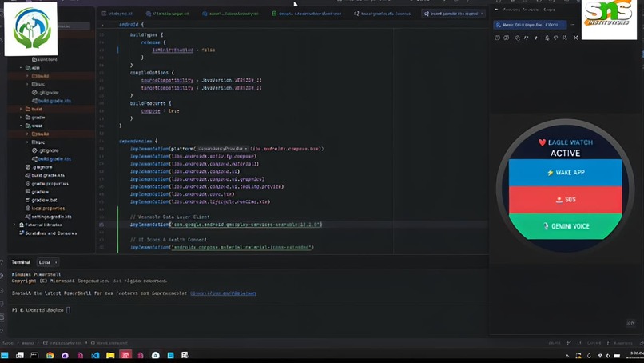The width and height of the screenshot is (644, 363).
Task: Click the isMinifyEnabled property text
Action: click(x=173, y=50)
